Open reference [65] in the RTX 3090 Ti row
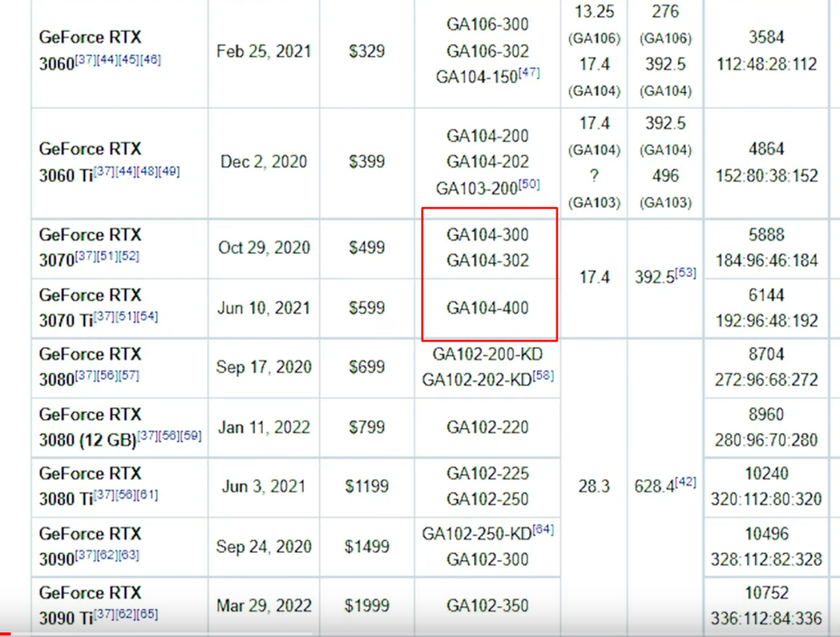 click(147, 614)
